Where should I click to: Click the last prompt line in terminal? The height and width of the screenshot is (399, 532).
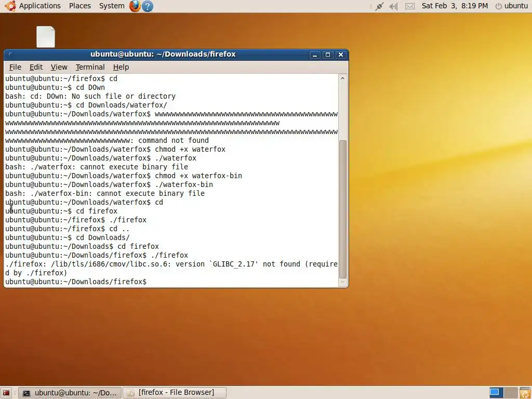pyautogui.click(x=76, y=282)
